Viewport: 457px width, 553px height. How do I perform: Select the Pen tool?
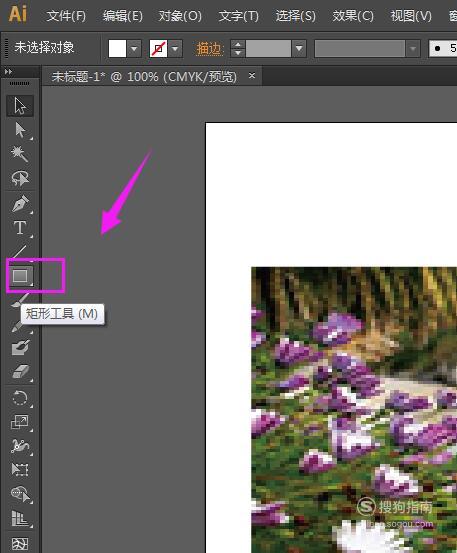pos(20,204)
